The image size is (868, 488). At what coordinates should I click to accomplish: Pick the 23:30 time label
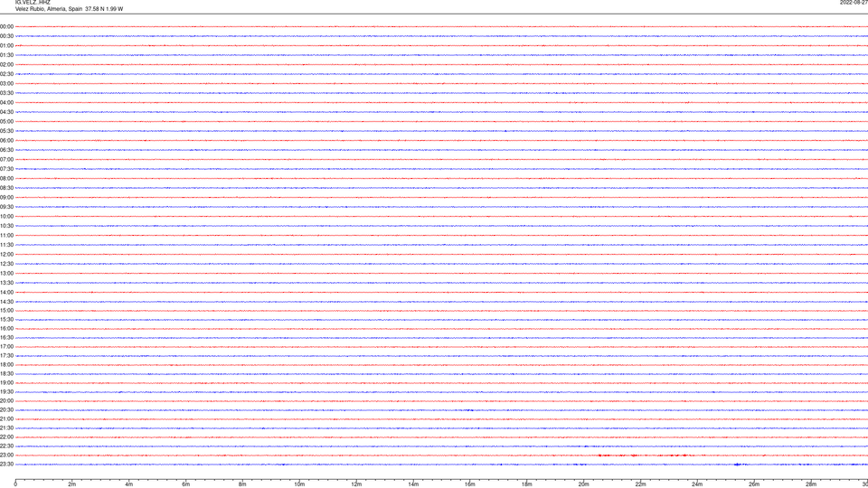coord(6,465)
